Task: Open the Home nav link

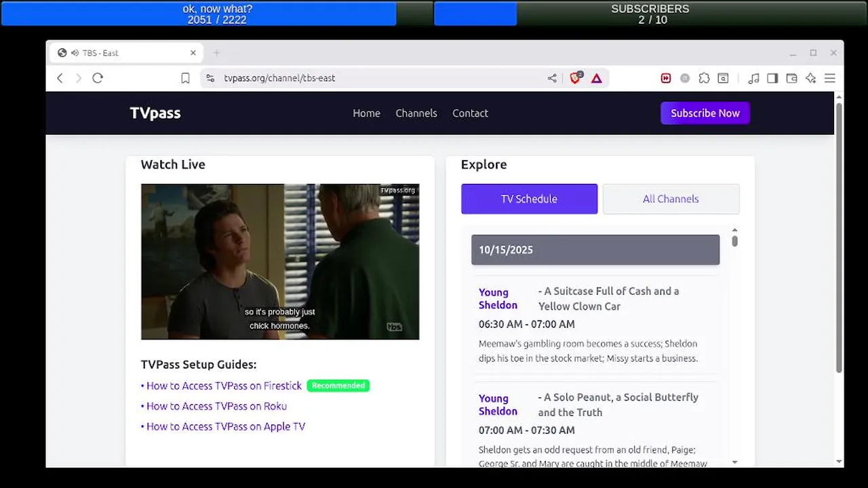Action: click(x=366, y=113)
